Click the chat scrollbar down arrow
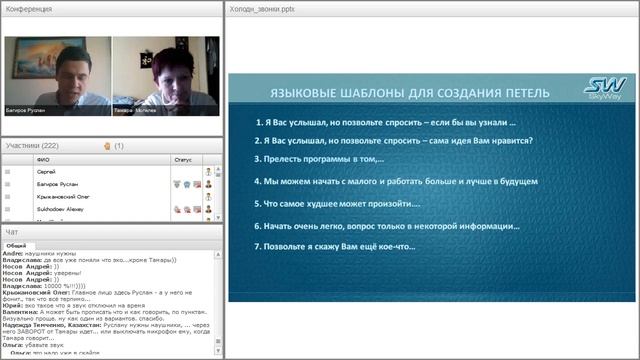 pyautogui.click(x=218, y=351)
